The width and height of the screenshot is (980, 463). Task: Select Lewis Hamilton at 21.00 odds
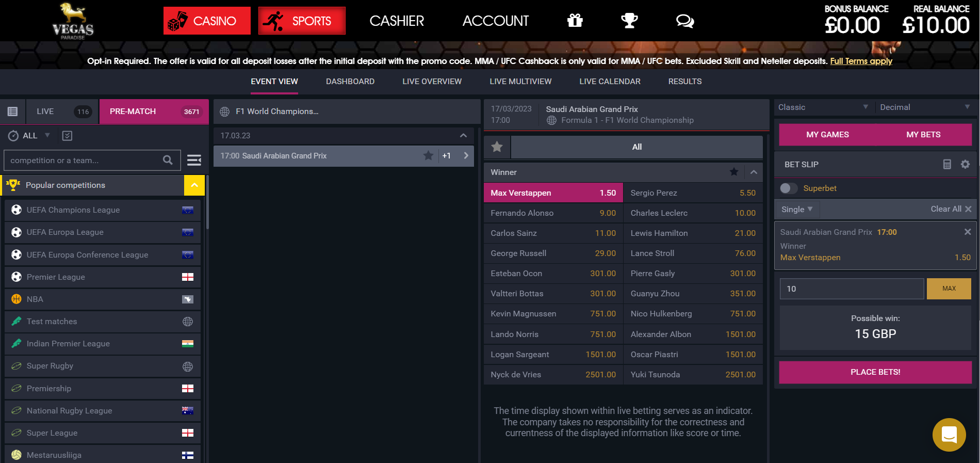(693, 233)
